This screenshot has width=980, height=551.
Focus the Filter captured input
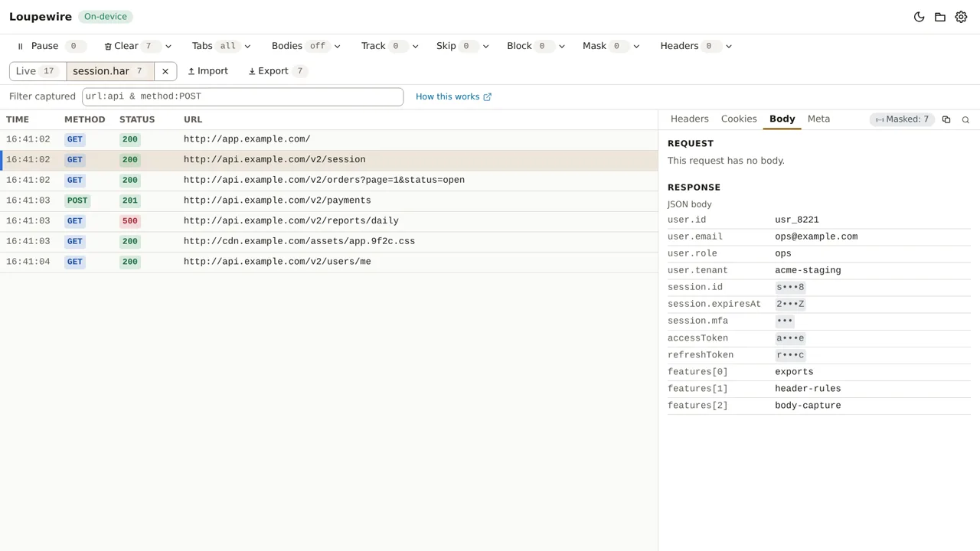tap(243, 96)
